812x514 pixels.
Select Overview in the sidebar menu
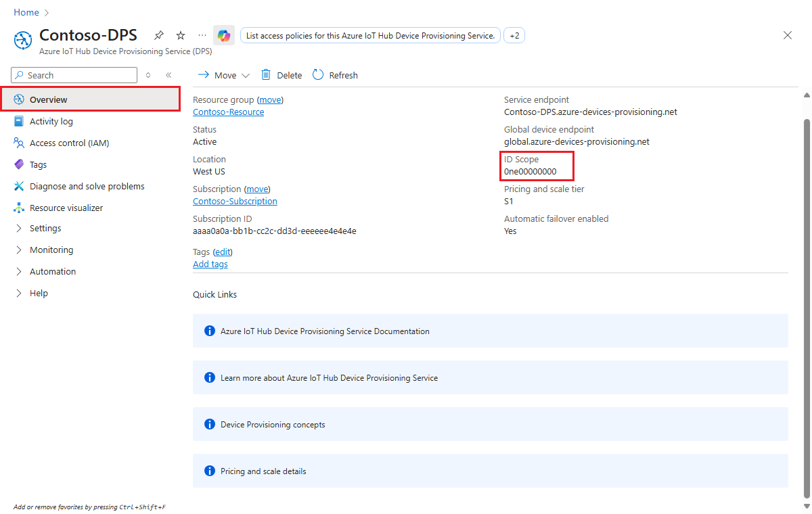pos(47,99)
